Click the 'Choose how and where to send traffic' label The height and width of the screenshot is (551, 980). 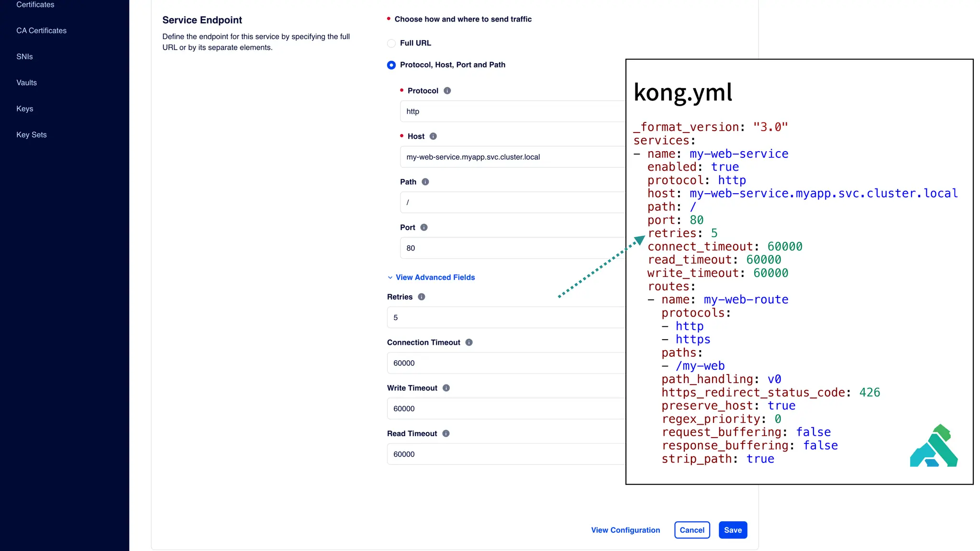(463, 19)
